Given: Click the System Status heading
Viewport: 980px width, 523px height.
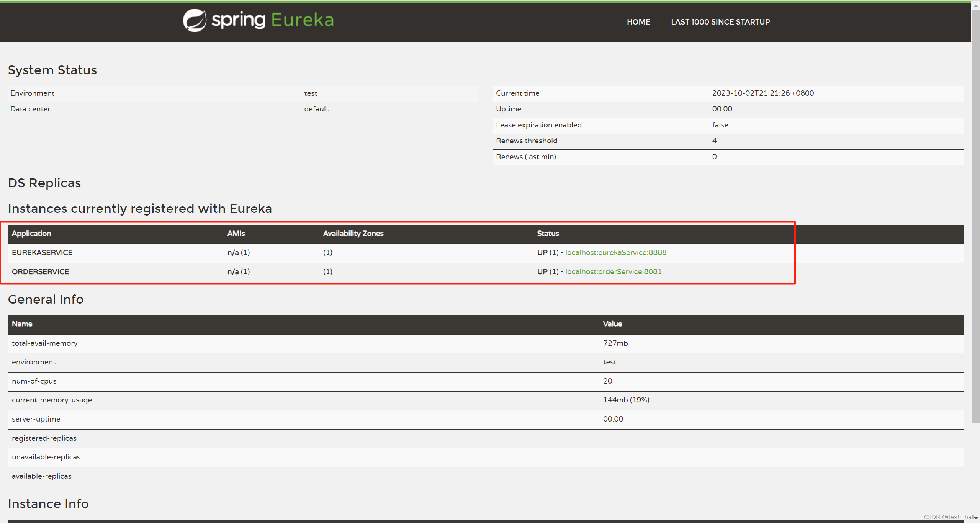Looking at the screenshot, I should pos(52,70).
